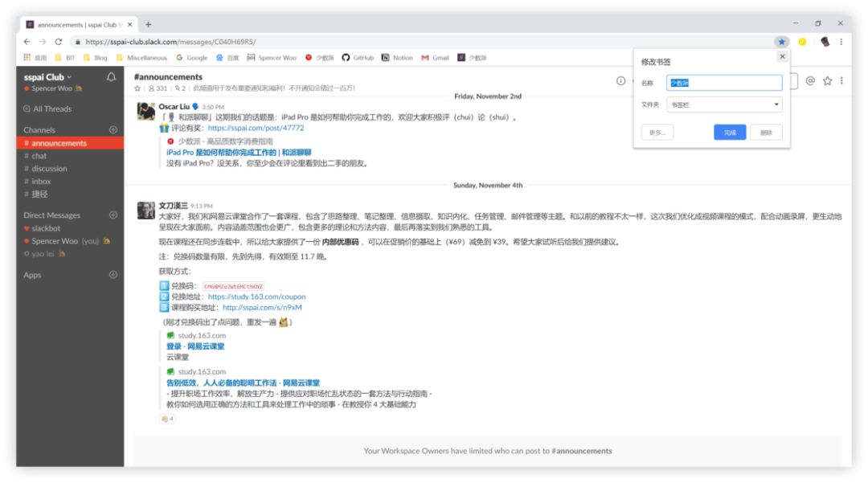Show the pinned items count
The height and width of the screenshot is (483, 868).
point(181,88)
